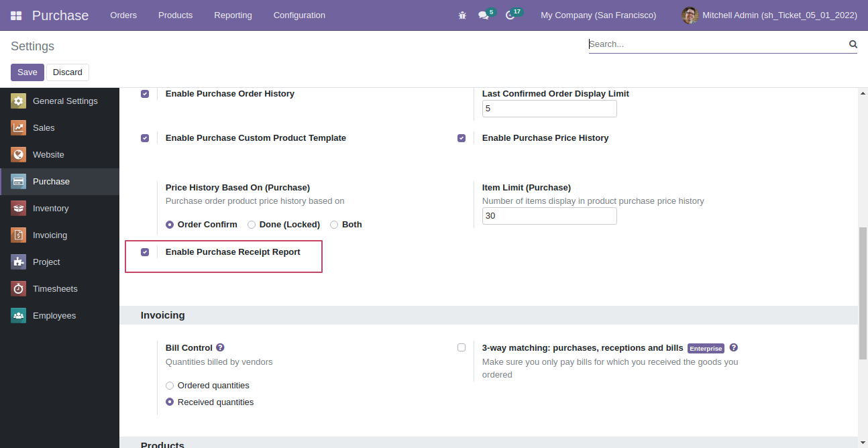This screenshot has height=448, width=868.
Task: Click Price History Based On (Purchase) label
Action: (x=237, y=188)
